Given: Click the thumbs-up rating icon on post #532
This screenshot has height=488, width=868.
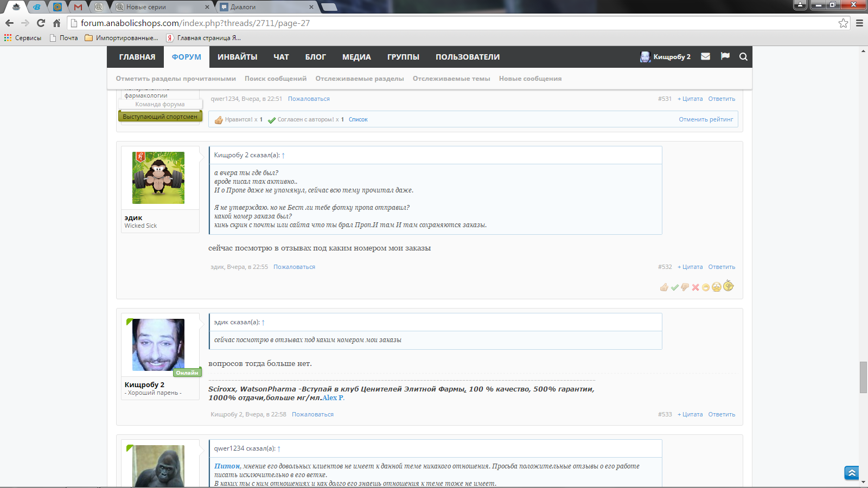Looking at the screenshot, I should click(664, 287).
